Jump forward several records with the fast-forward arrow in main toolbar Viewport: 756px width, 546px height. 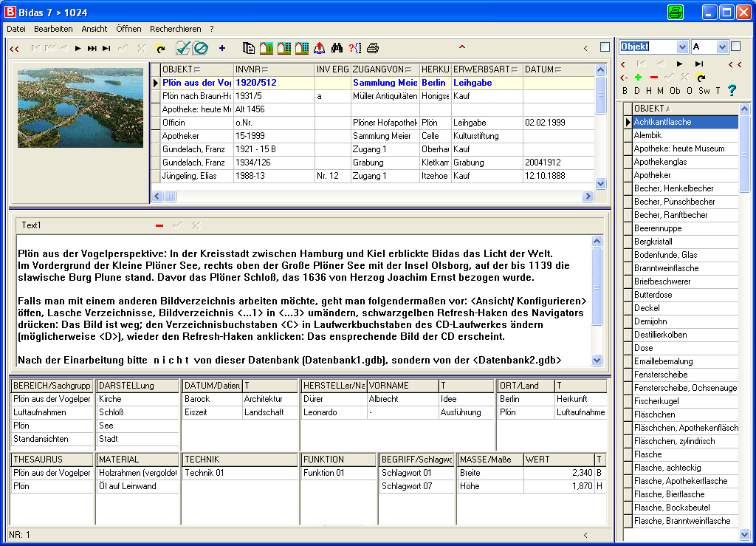click(x=92, y=48)
